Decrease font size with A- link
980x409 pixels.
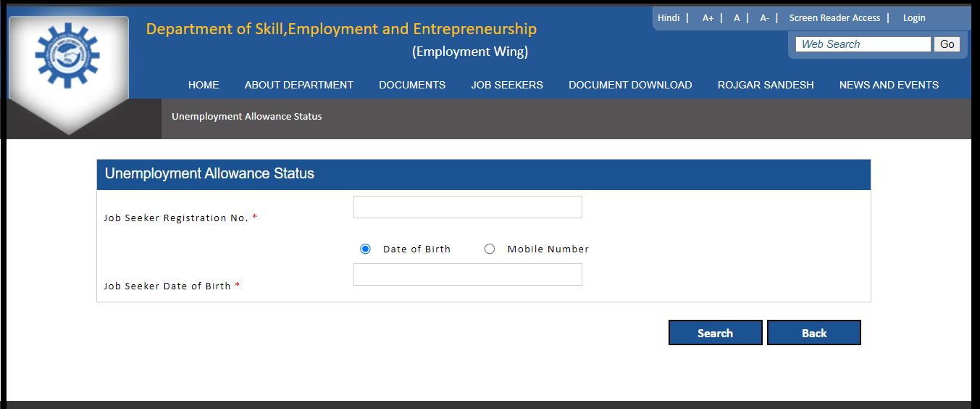click(x=764, y=18)
